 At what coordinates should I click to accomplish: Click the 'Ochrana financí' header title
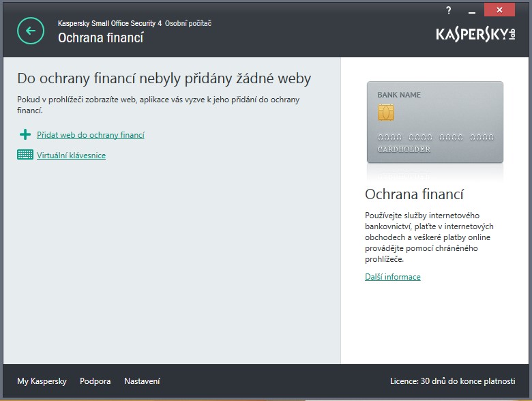tap(100, 38)
